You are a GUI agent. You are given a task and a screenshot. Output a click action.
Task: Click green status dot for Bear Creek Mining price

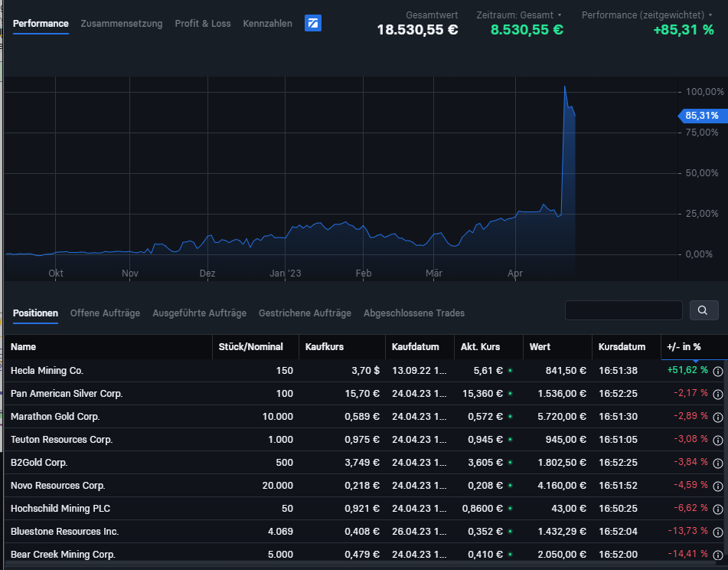pyautogui.click(x=511, y=554)
